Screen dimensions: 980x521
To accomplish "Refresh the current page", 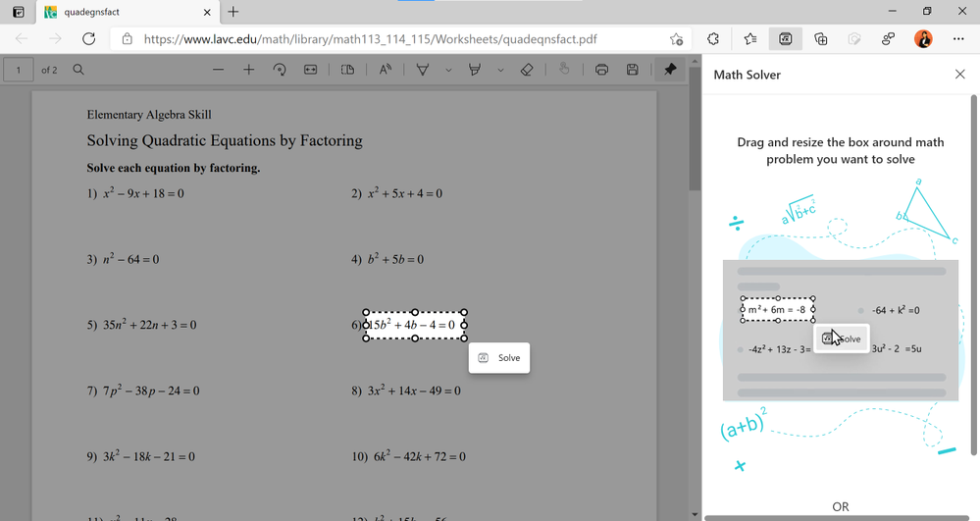I will [88, 39].
